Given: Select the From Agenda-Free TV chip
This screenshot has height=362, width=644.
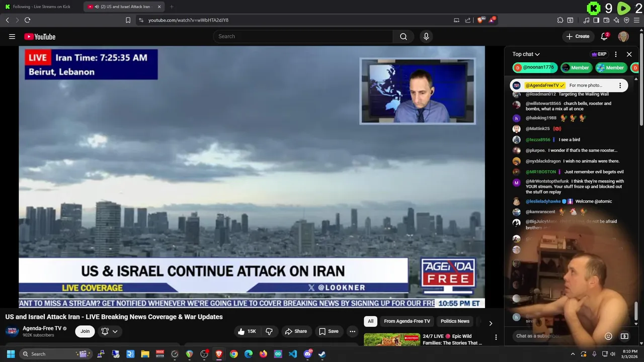Looking at the screenshot, I should [407, 321].
